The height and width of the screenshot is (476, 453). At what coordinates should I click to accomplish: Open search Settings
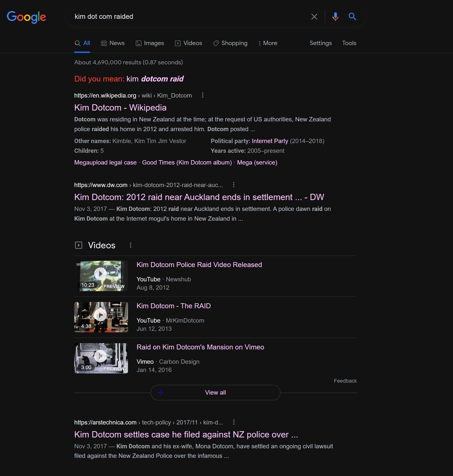point(321,43)
